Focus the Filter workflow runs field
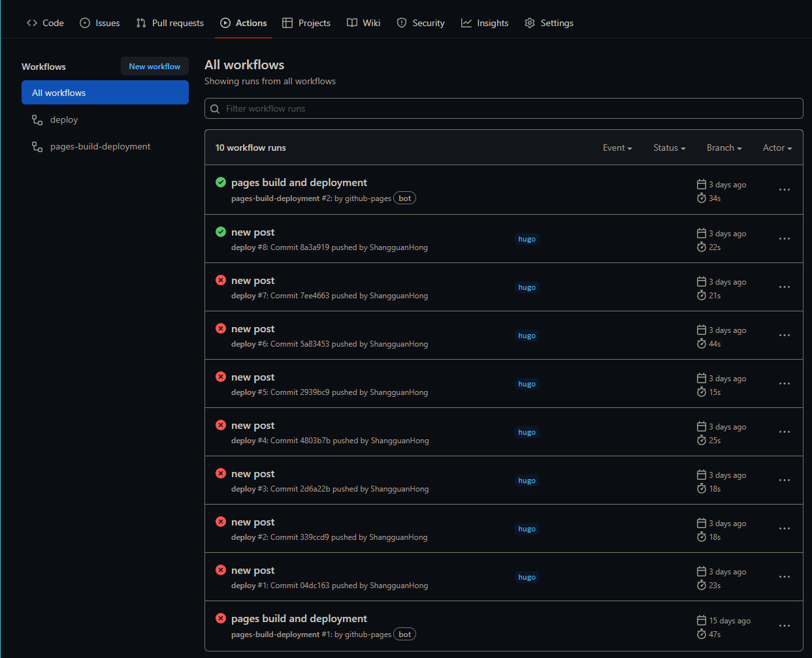Image resolution: width=812 pixels, height=658 pixels. [x=504, y=108]
